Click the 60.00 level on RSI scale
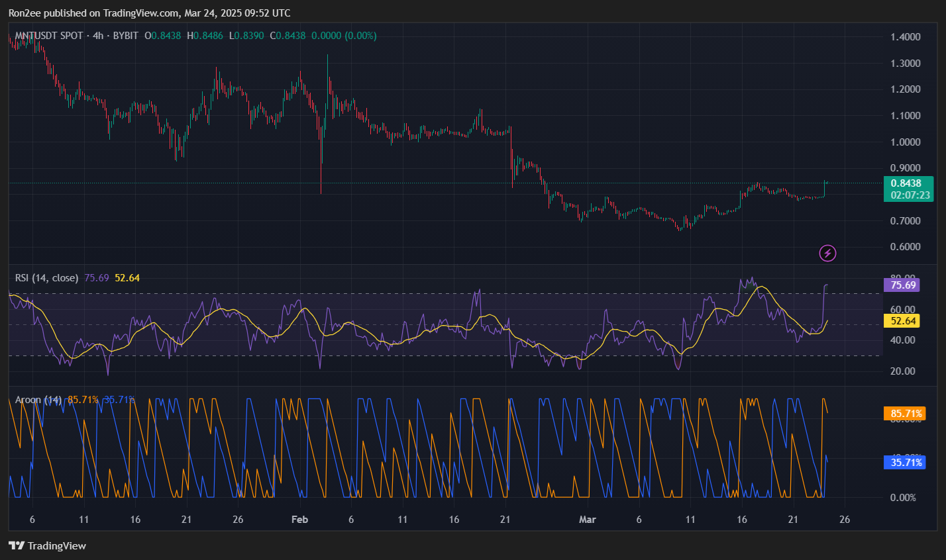Screen dimensions: 946x560 (x=902, y=309)
